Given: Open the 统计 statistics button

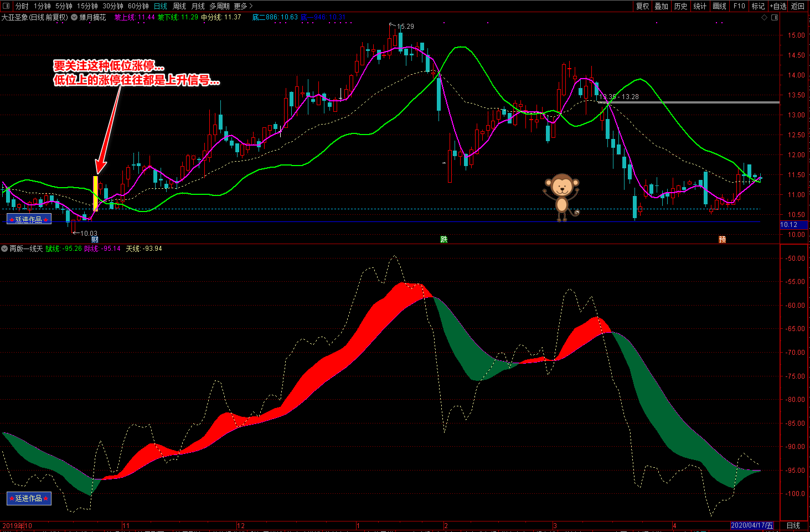Looking at the screenshot, I should pyautogui.click(x=700, y=6).
